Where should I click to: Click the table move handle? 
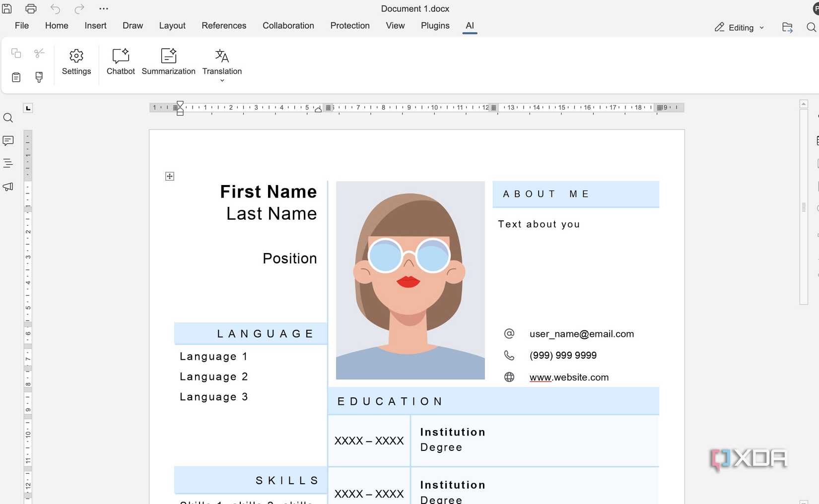tap(170, 177)
